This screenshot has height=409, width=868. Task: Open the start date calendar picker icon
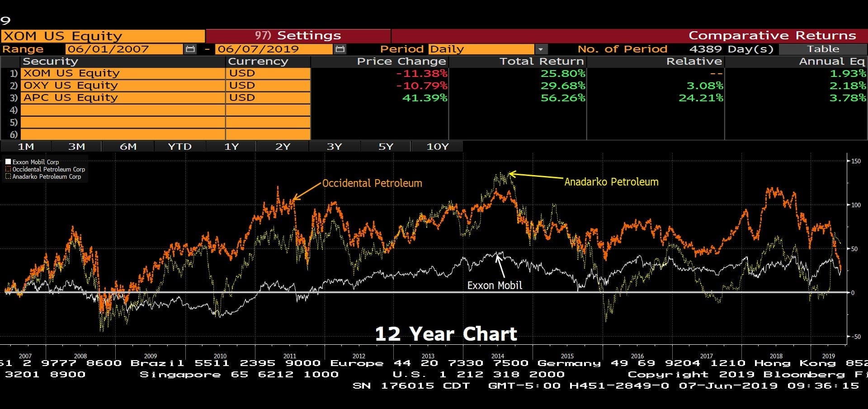190,49
